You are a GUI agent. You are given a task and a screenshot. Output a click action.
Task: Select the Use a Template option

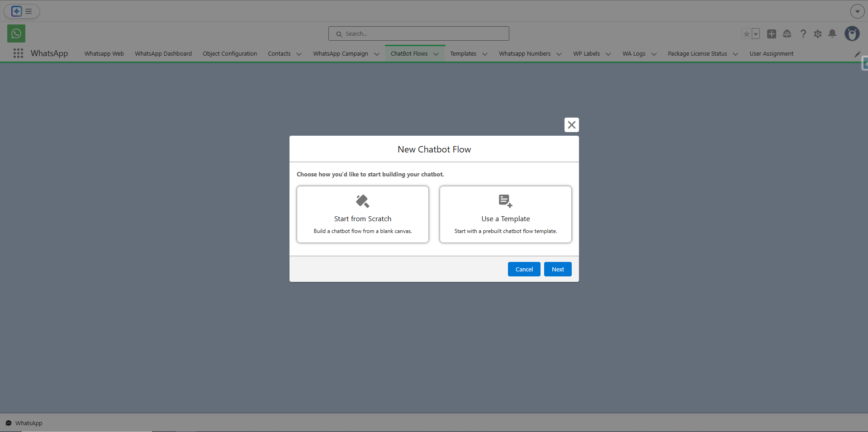click(505, 214)
